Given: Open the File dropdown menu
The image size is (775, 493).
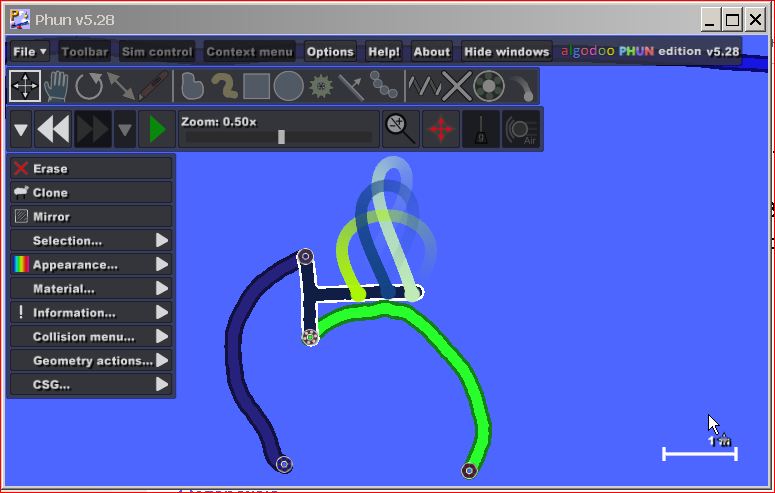Looking at the screenshot, I should point(30,52).
